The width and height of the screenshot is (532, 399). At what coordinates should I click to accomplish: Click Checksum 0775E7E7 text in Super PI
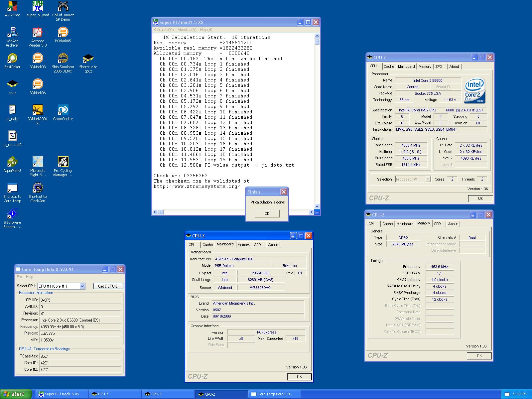[180, 176]
